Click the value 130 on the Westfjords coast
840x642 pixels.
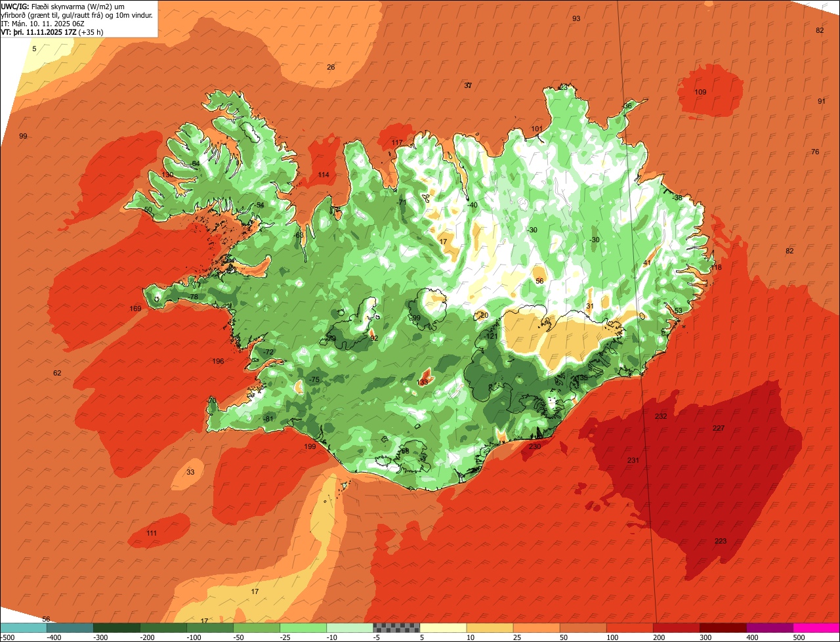click(x=168, y=175)
